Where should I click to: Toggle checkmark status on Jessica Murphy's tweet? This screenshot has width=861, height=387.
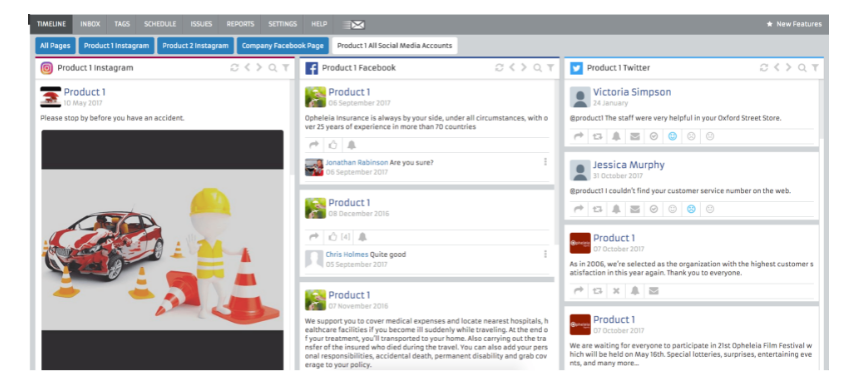[x=653, y=209]
